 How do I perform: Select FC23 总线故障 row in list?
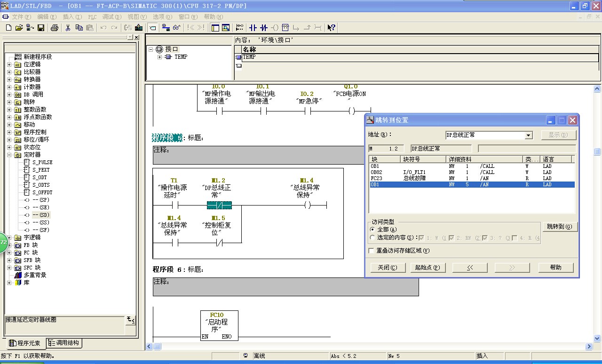pyautogui.click(x=472, y=179)
